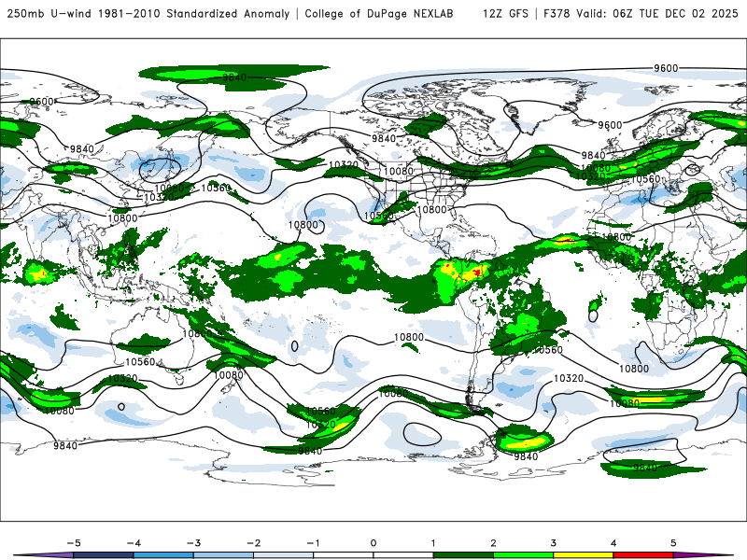This screenshot has width=747, height=560.
Task: Select the "12Z GFS" model run text
Action: pyautogui.click(x=505, y=13)
